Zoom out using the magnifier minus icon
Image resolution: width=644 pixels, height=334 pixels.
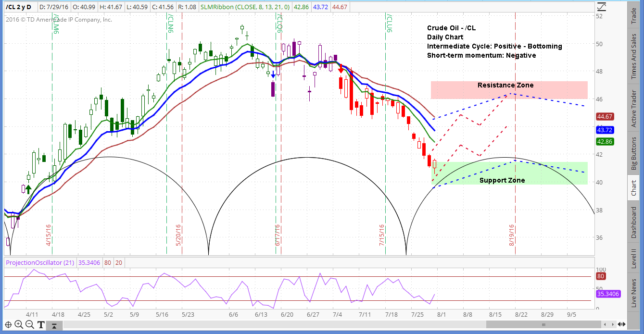pyautogui.click(x=29, y=325)
